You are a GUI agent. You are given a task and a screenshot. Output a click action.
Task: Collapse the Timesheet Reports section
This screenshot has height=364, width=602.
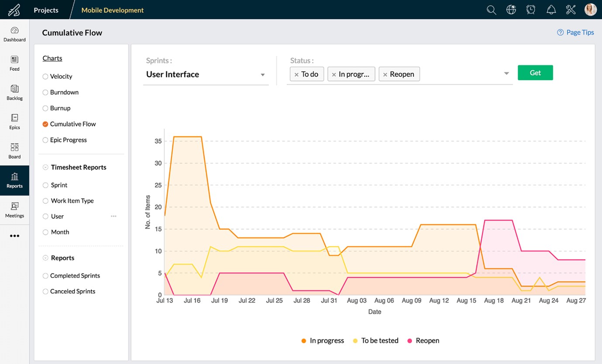pos(45,167)
